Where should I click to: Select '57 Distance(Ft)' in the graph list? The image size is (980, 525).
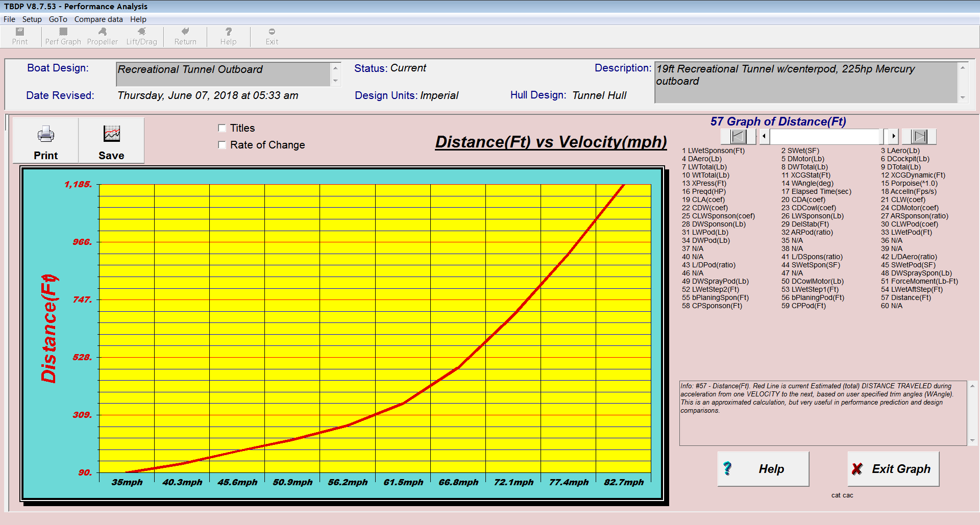905,297
